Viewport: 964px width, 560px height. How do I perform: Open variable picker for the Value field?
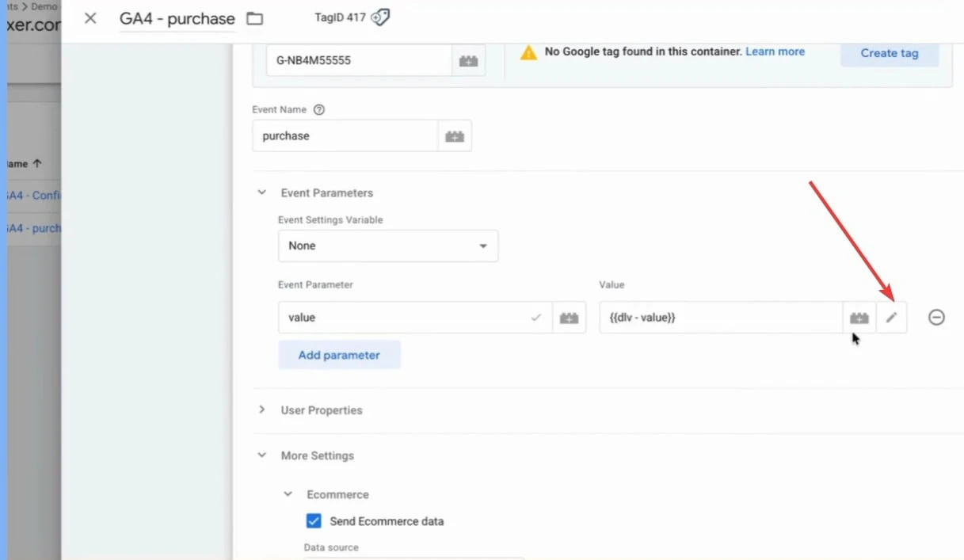tap(859, 318)
